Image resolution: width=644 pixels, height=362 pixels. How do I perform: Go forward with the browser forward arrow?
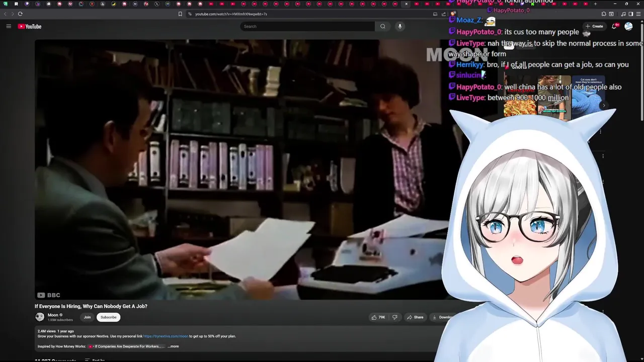click(13, 14)
